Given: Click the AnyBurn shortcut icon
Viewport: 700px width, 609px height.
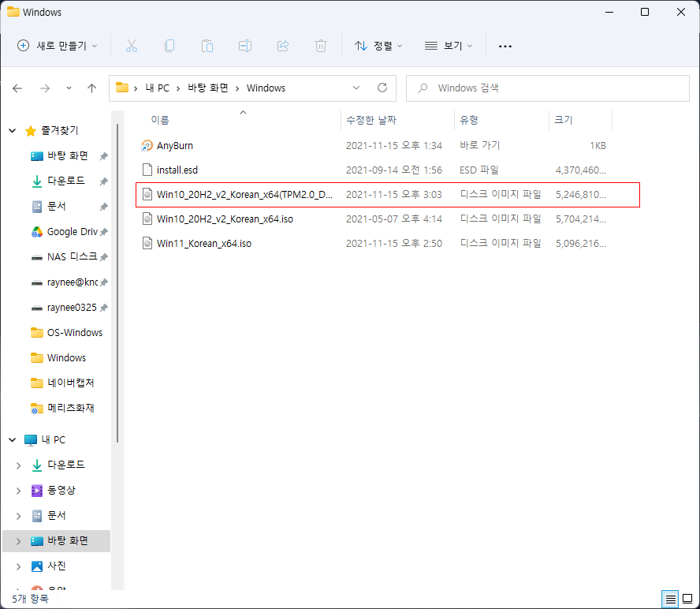Looking at the screenshot, I should tap(147, 145).
